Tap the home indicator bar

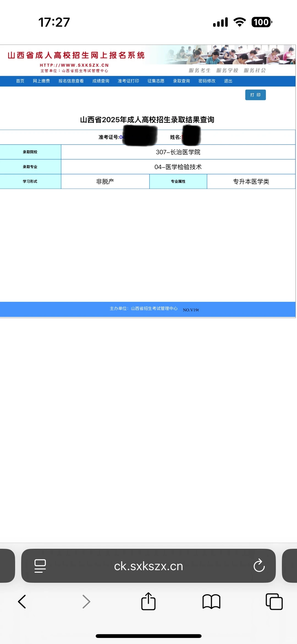[148, 636]
